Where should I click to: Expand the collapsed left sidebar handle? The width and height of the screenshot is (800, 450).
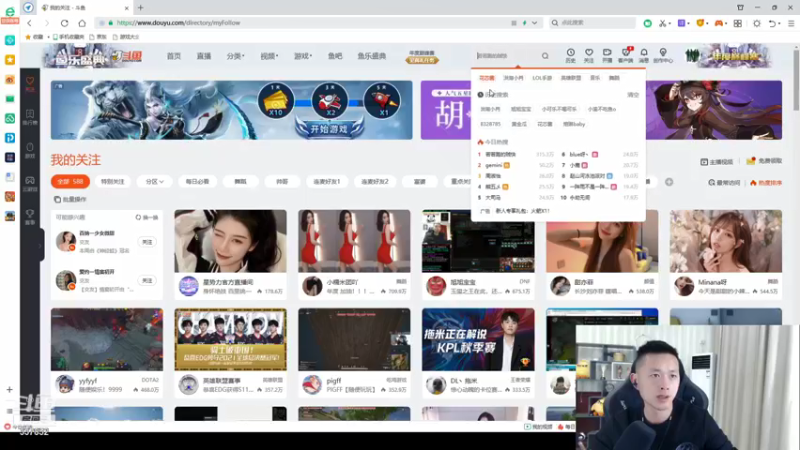41,245
